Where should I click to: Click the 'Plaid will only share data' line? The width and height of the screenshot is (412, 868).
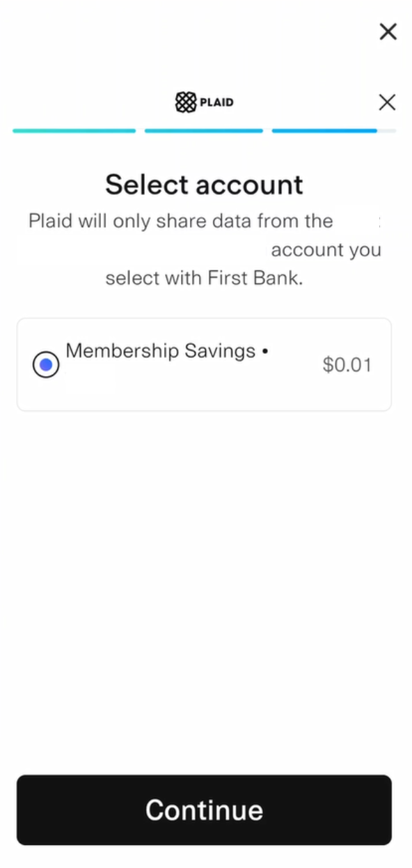181,222
